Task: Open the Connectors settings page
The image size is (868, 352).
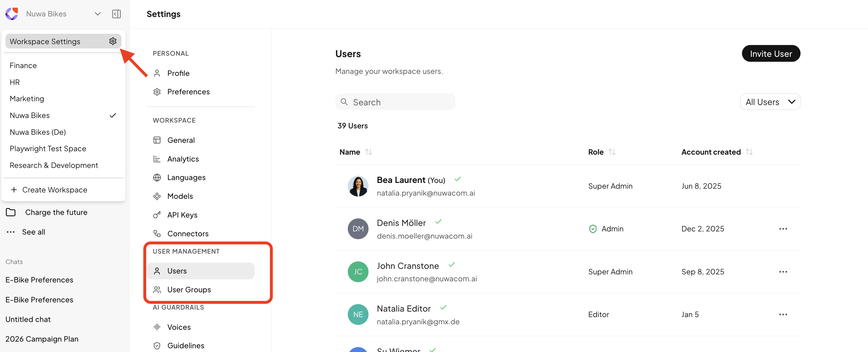Action: (188, 233)
